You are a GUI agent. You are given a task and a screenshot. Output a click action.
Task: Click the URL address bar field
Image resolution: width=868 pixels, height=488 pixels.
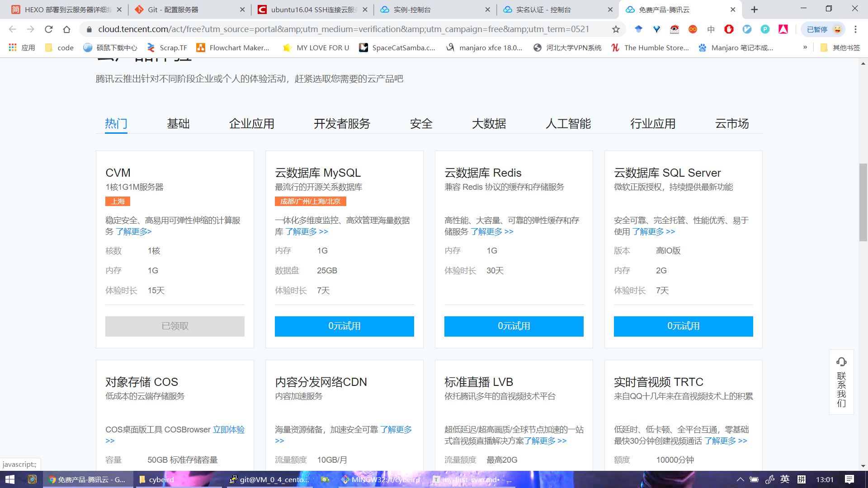pos(344,29)
